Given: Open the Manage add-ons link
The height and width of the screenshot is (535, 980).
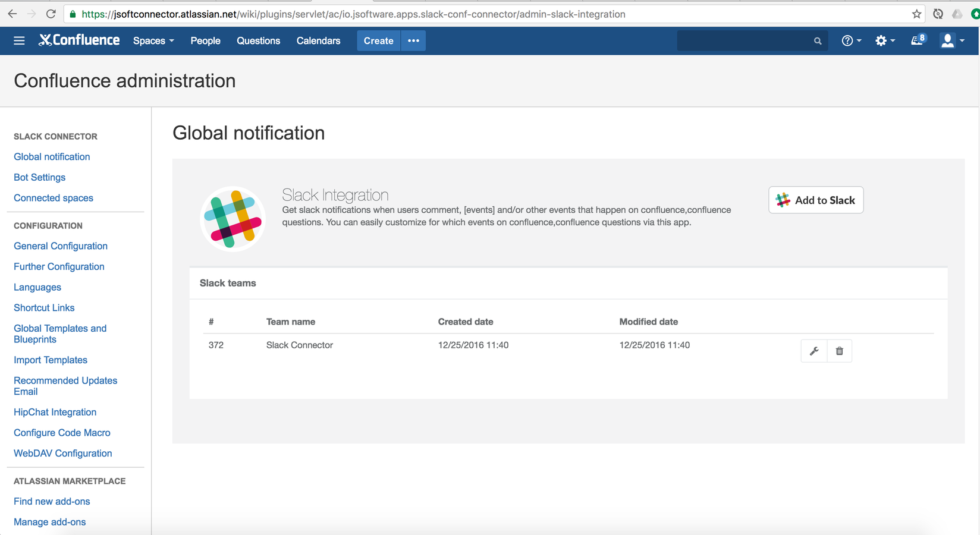Looking at the screenshot, I should tap(49, 522).
